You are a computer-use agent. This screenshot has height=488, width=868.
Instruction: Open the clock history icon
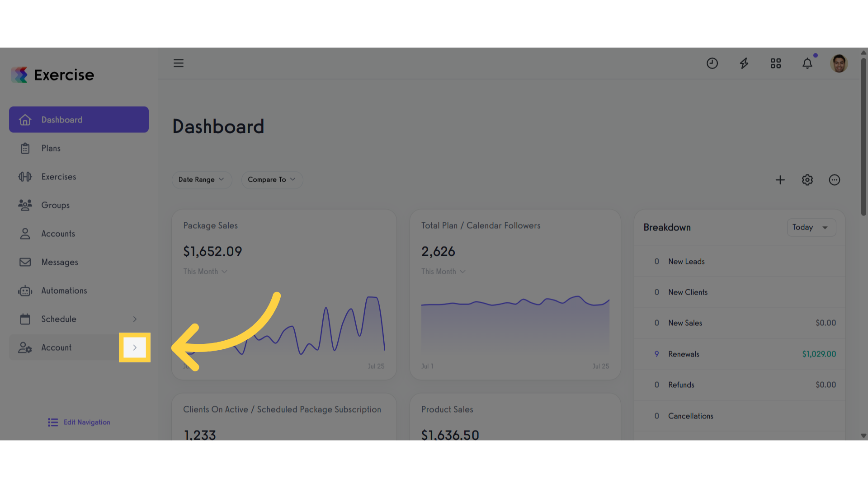click(712, 64)
